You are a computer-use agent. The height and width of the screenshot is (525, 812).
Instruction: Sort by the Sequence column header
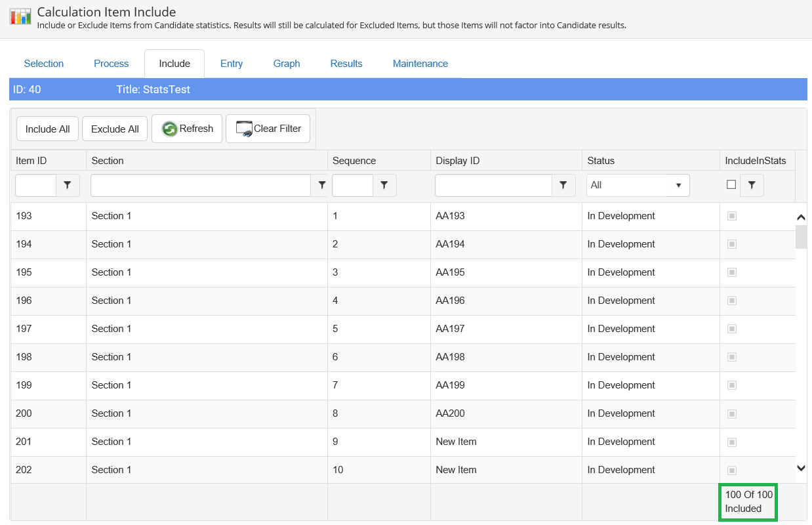click(354, 161)
